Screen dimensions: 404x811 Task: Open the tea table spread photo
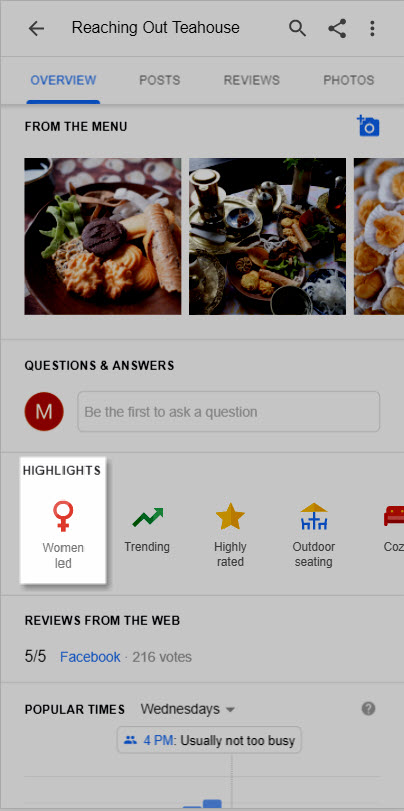point(267,236)
